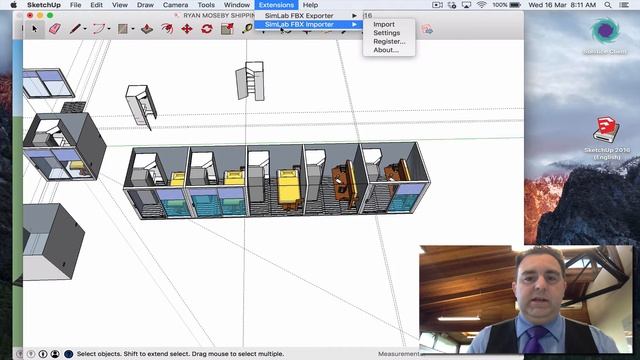Open Settings in the FBX Importer submenu
The height and width of the screenshot is (360, 640).
tap(387, 33)
